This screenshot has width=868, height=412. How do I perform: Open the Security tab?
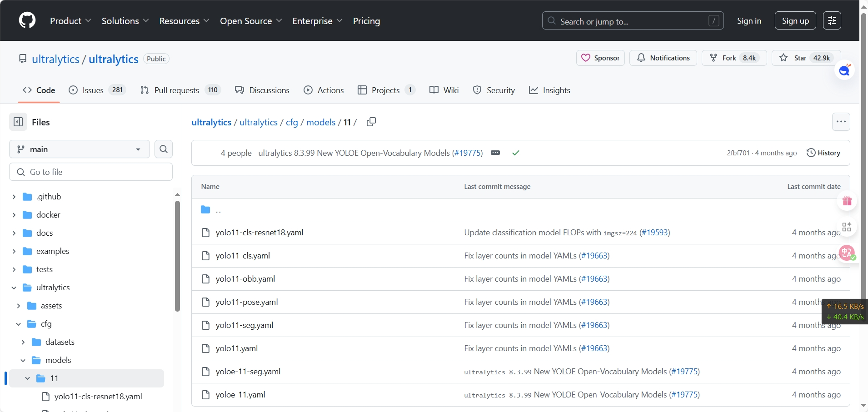494,90
